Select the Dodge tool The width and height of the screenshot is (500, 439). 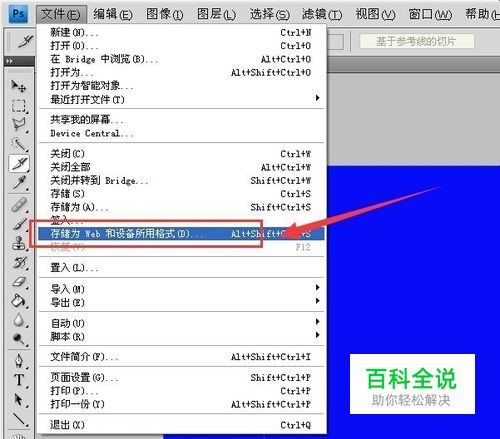pos(19,339)
